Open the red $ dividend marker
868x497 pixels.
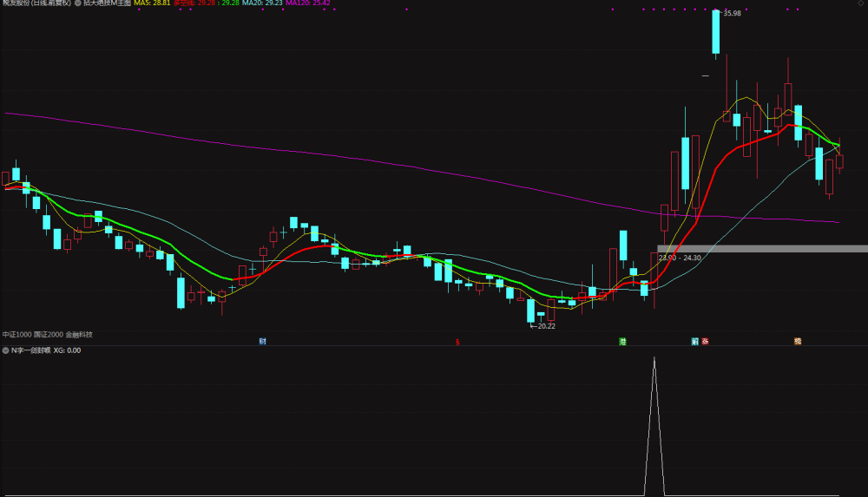pyautogui.click(x=457, y=342)
